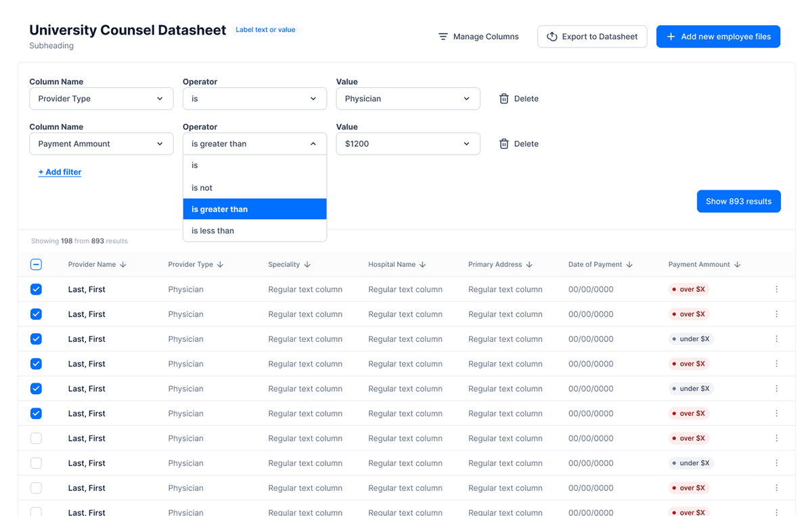Click the Manage Columns filter icon

443,37
